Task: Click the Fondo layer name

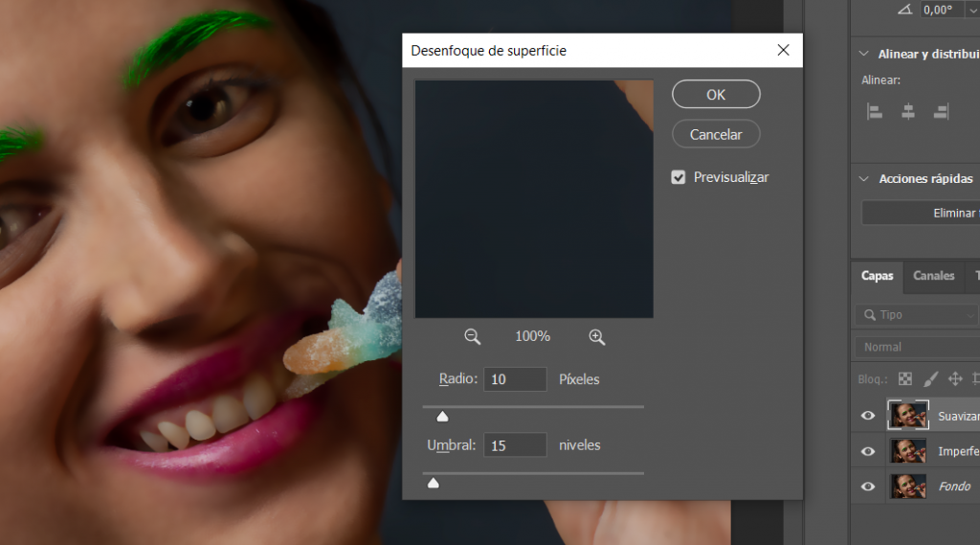Action: tap(954, 487)
